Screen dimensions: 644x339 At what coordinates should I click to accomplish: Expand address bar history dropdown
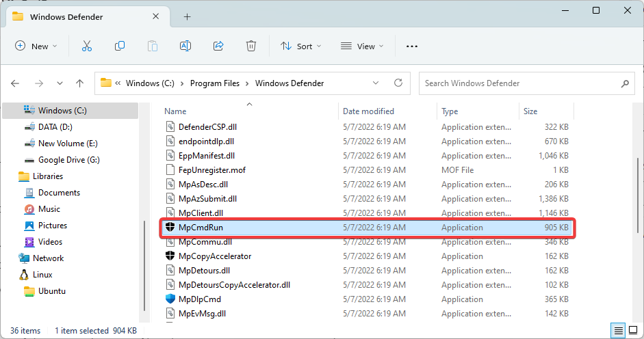(x=376, y=83)
